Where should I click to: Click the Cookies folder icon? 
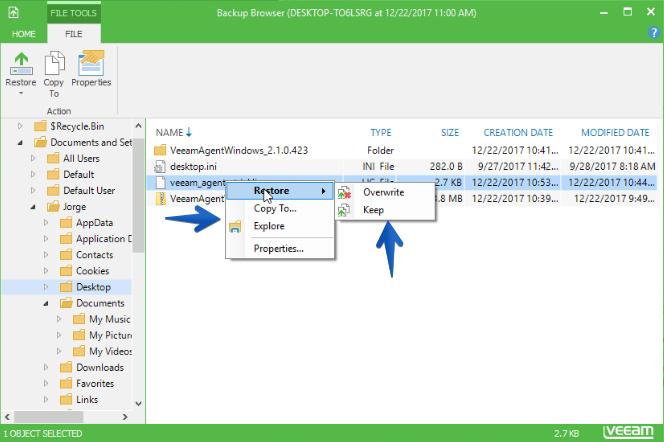[66, 271]
